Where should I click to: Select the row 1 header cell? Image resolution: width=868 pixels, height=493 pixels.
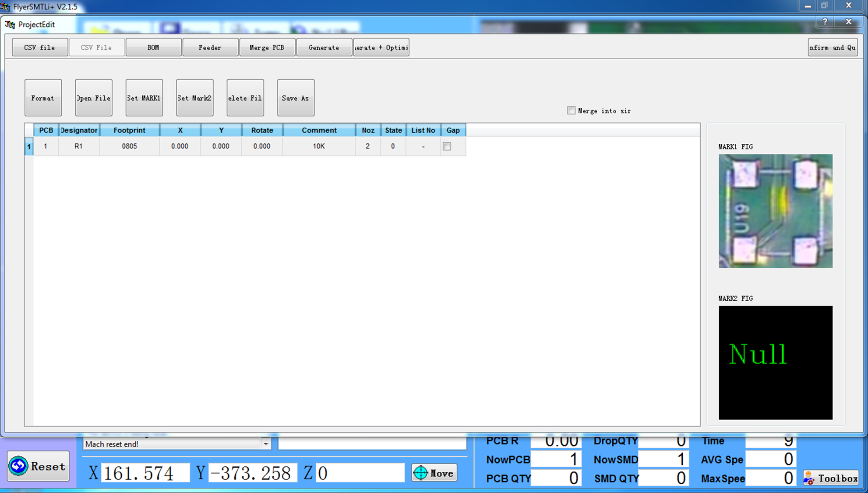pos(29,146)
